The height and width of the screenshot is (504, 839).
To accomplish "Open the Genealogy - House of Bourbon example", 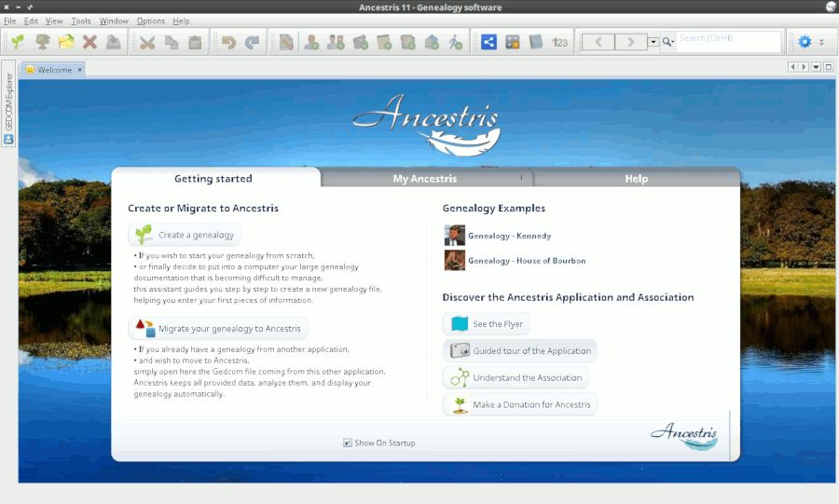I will click(527, 260).
